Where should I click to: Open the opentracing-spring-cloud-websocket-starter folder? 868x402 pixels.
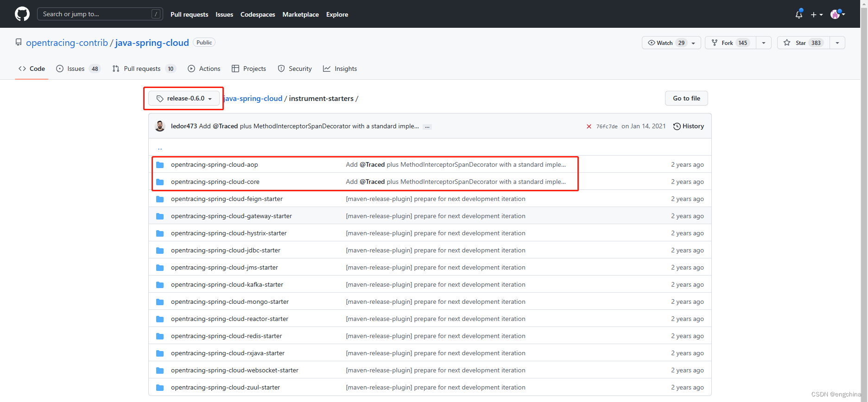pyautogui.click(x=234, y=370)
